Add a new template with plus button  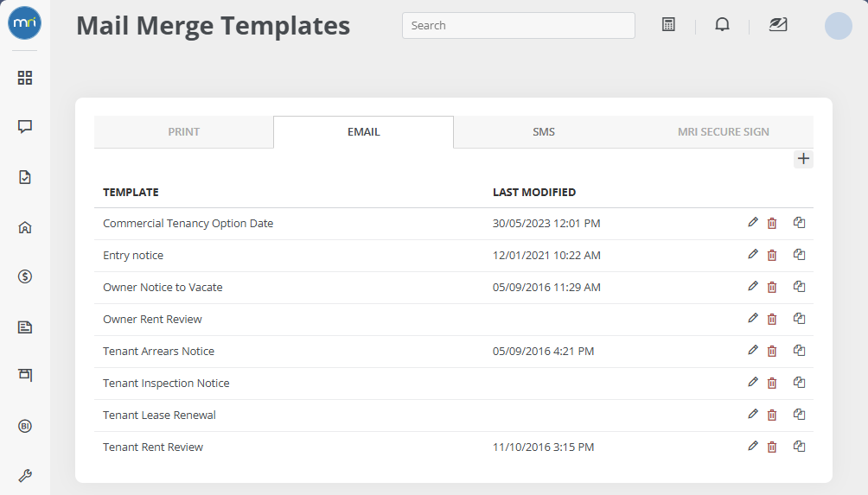tap(803, 159)
